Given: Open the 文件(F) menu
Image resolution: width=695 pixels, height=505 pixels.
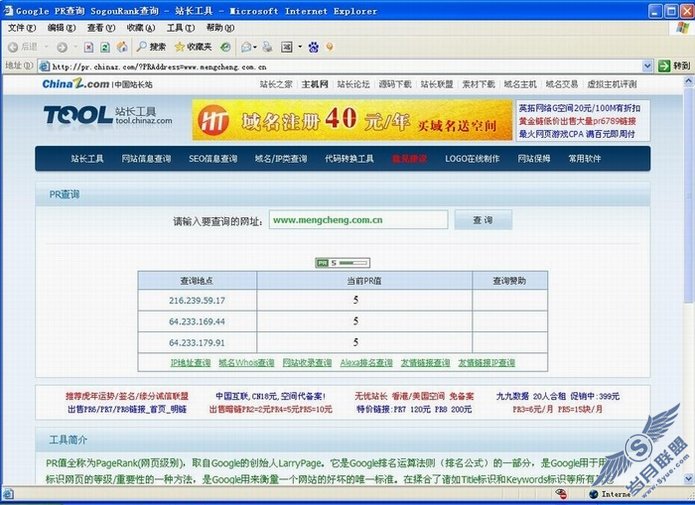Looking at the screenshot, I should [21, 27].
